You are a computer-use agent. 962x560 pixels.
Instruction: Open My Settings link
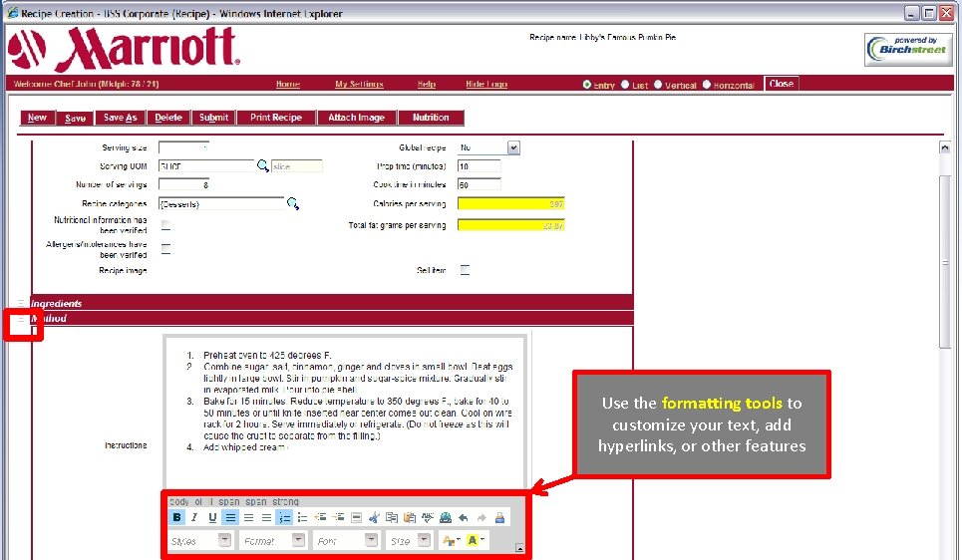(359, 84)
